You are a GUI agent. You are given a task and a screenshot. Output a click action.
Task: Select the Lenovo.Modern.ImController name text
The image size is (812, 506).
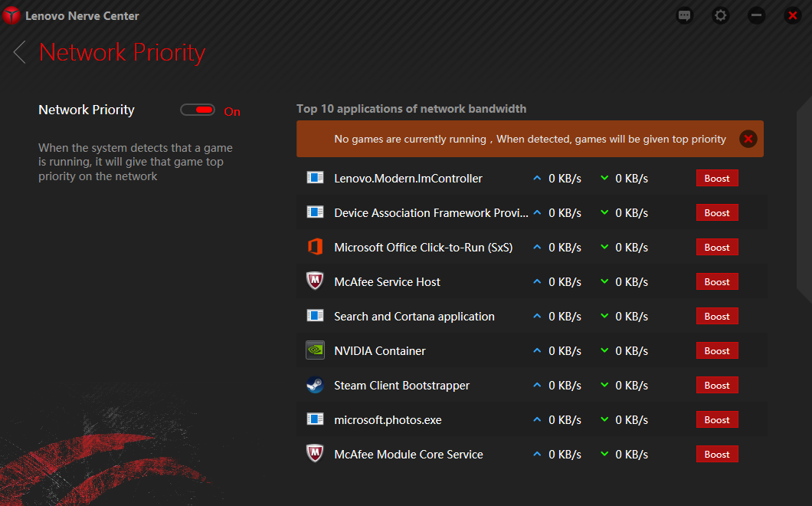pyautogui.click(x=408, y=179)
